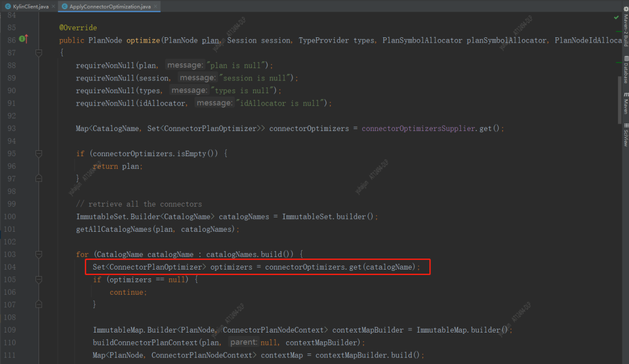This screenshot has width=629, height=364.
Task: Open the Maven-2 Build tool window
Action: [625, 33]
